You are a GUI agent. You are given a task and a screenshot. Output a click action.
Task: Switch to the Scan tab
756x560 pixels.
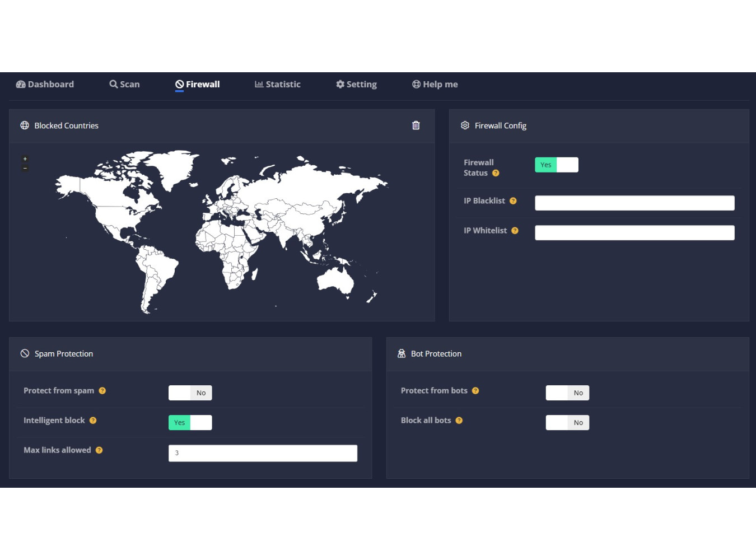tap(124, 85)
